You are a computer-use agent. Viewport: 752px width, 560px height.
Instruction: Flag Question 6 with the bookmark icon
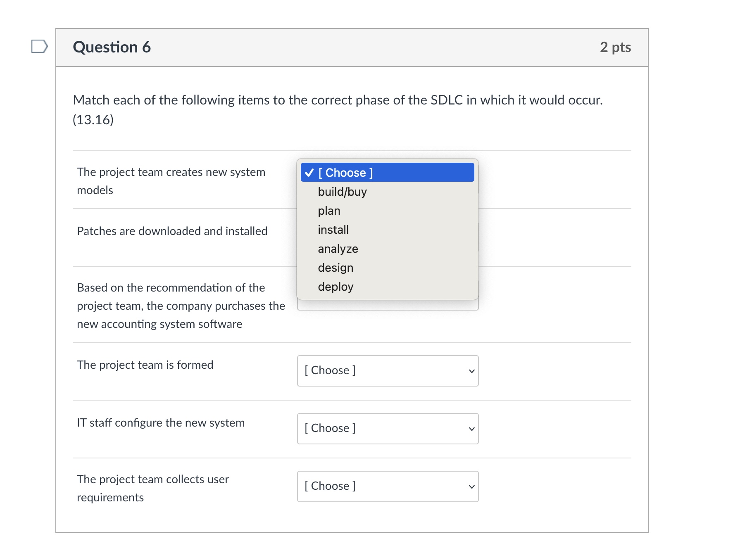(39, 46)
